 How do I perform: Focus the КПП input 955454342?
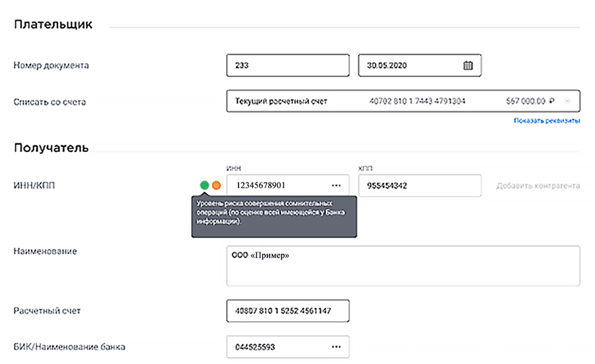pos(420,186)
